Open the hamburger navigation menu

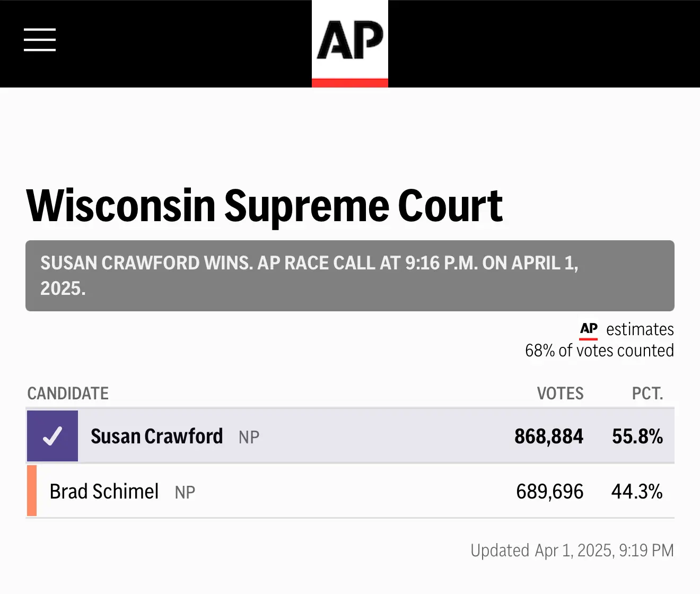tap(40, 40)
